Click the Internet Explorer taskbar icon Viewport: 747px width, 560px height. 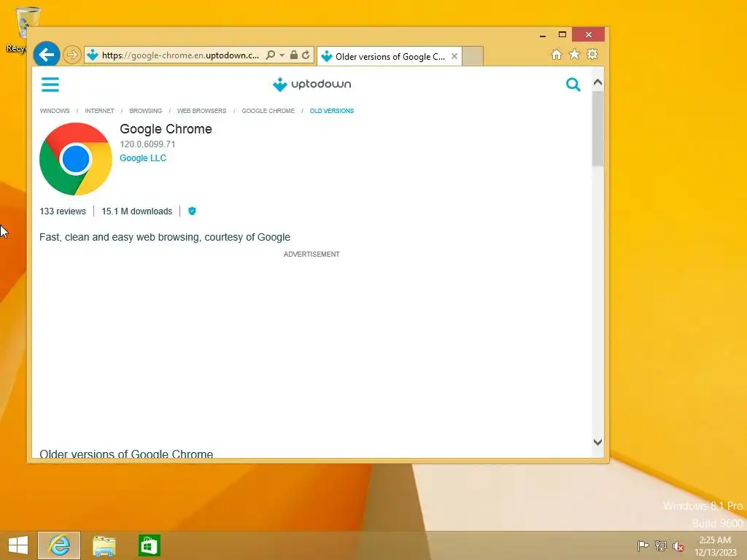point(59,545)
